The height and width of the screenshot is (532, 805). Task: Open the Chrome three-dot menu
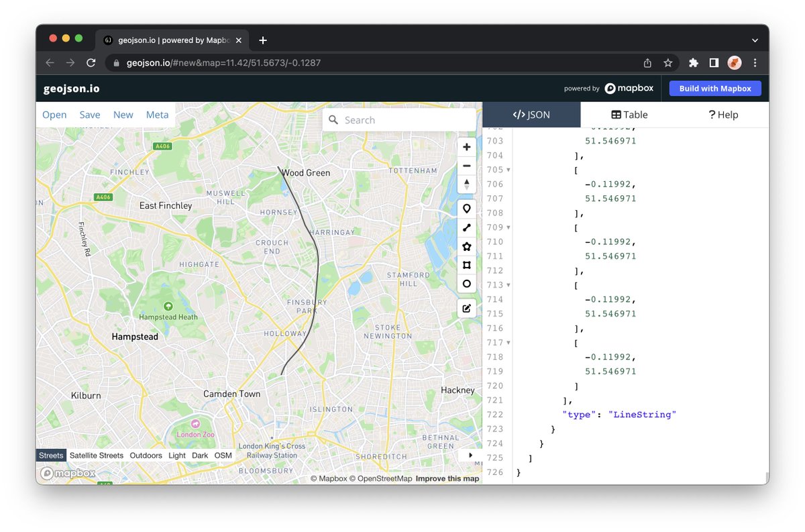click(x=755, y=62)
